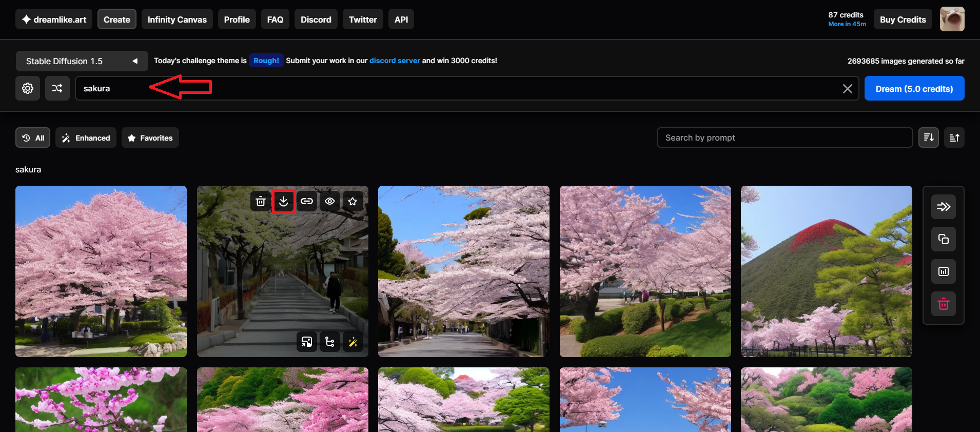
Task: Download the stairway sakura image
Action: [284, 201]
